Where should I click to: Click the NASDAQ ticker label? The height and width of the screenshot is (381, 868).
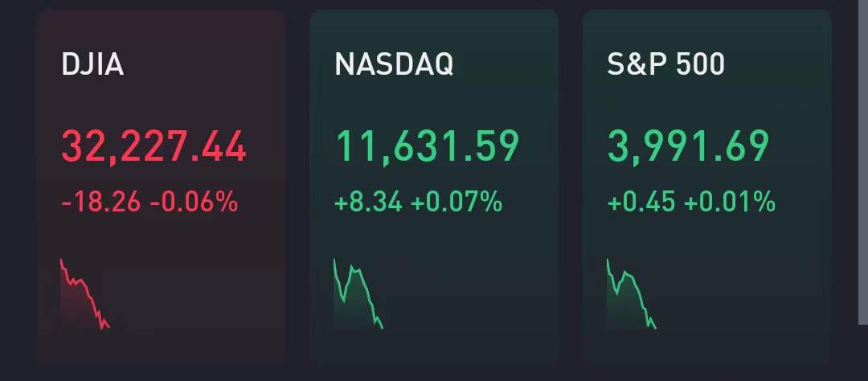click(x=394, y=64)
